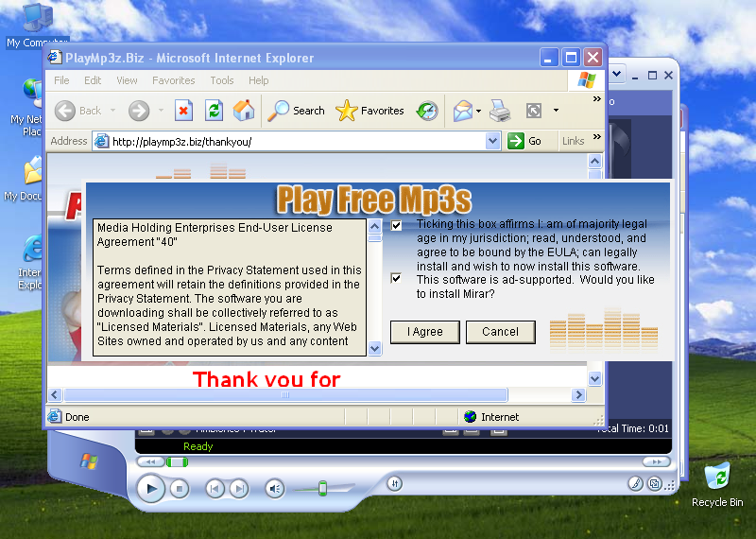
Task: Open the Help menu
Action: tap(258, 80)
